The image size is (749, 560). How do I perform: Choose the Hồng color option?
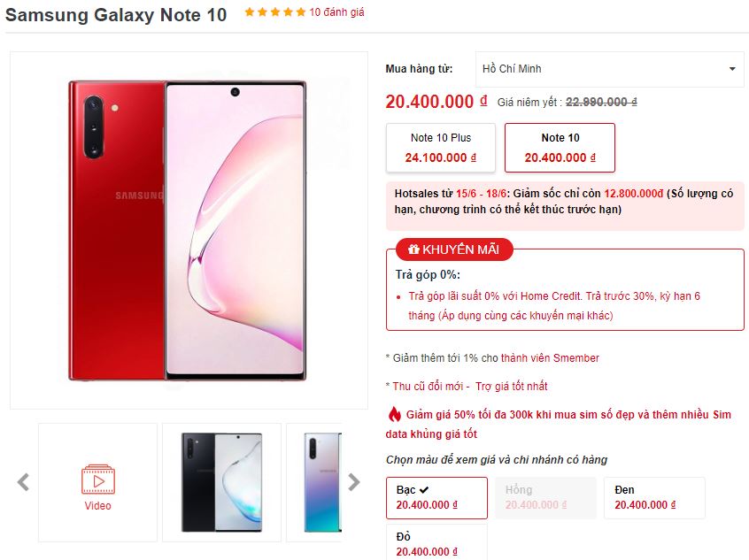point(546,497)
